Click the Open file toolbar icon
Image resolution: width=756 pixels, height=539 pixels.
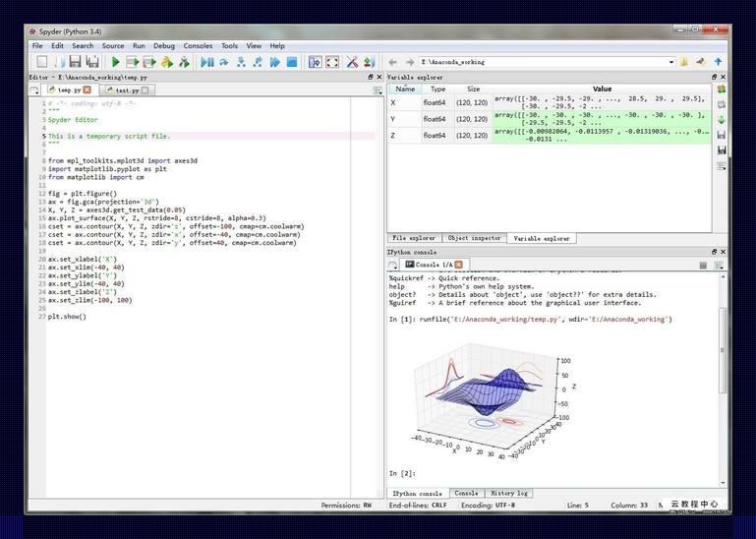[59, 62]
